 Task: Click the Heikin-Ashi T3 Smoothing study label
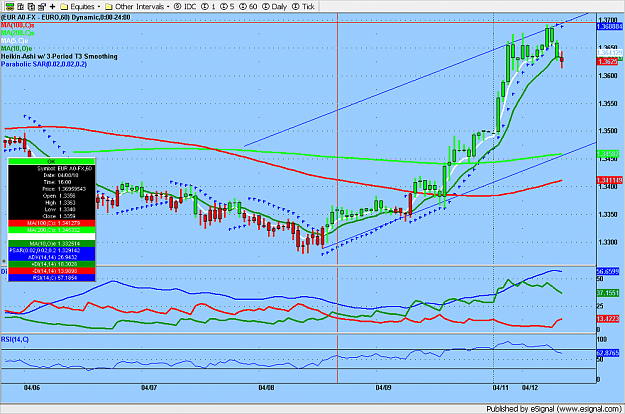tap(59, 56)
